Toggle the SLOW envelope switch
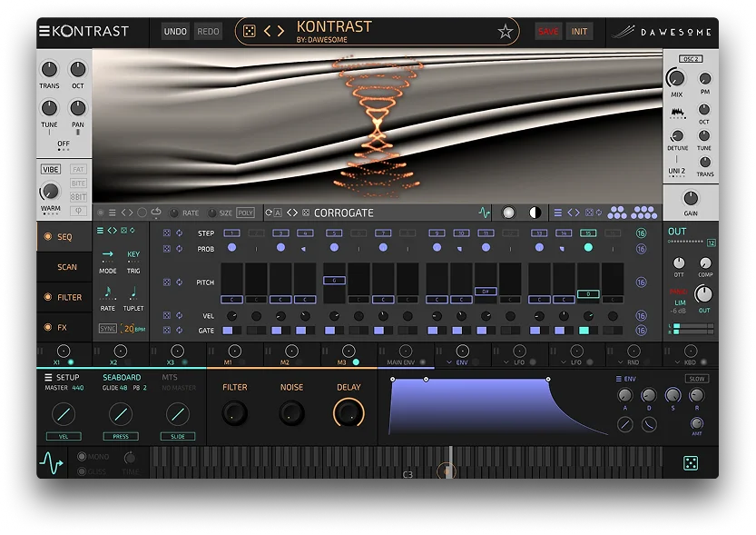This screenshot has height=535, width=756. pyautogui.click(x=697, y=379)
